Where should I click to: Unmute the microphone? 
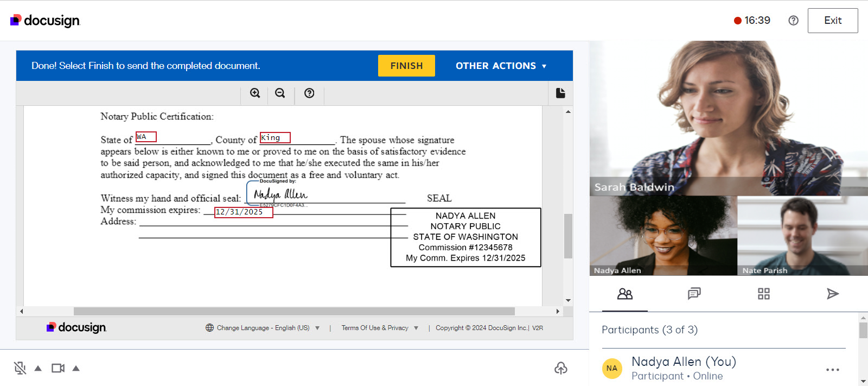pos(20,369)
